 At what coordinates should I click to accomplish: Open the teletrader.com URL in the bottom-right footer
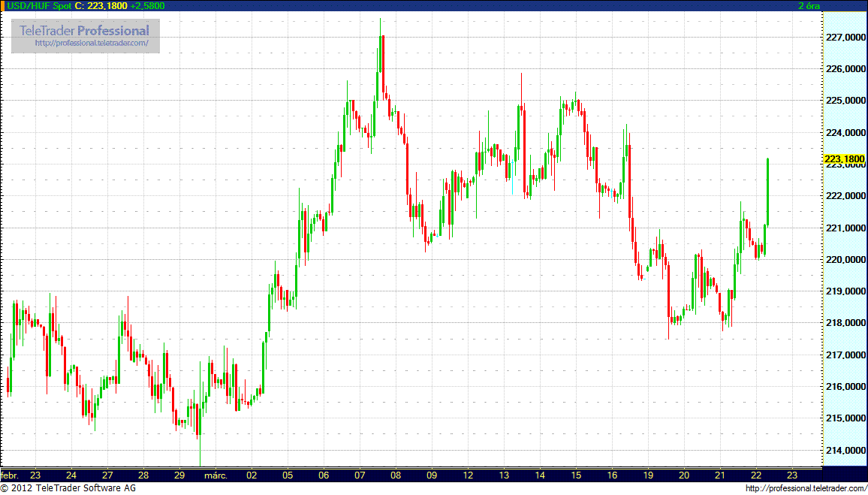[805, 489]
